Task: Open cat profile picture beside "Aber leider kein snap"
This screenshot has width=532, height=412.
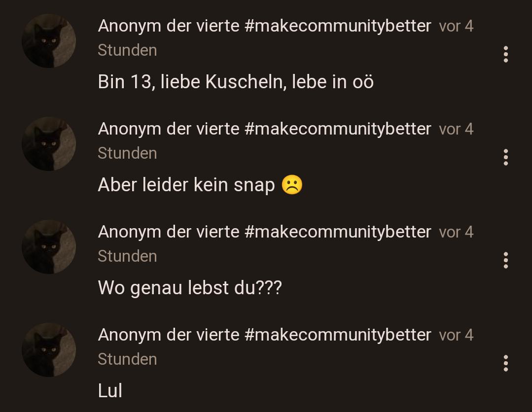Action: (49, 144)
